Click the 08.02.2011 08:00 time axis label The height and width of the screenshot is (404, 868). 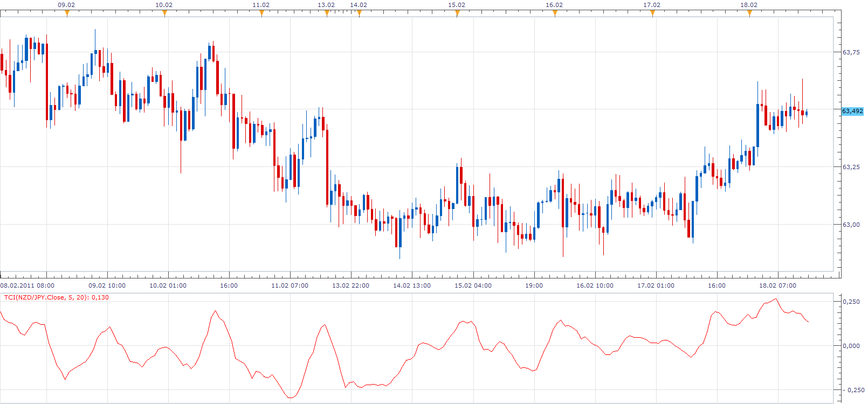point(27,285)
